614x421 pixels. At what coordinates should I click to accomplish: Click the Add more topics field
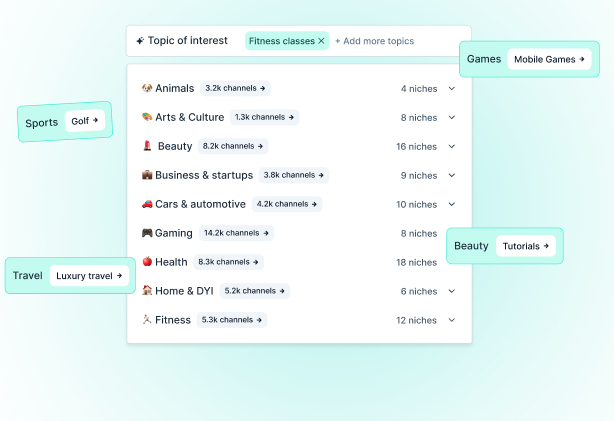tap(374, 41)
